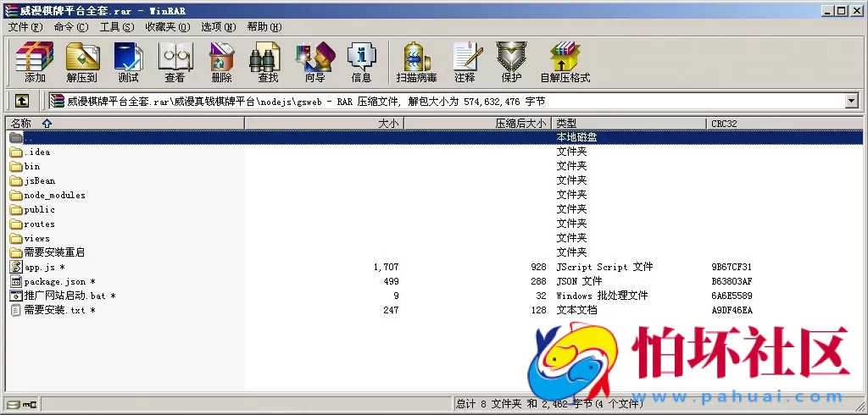Screen dimensions: 868x415
Task: Click '本地磁盘' in the selected row
Action: point(576,137)
